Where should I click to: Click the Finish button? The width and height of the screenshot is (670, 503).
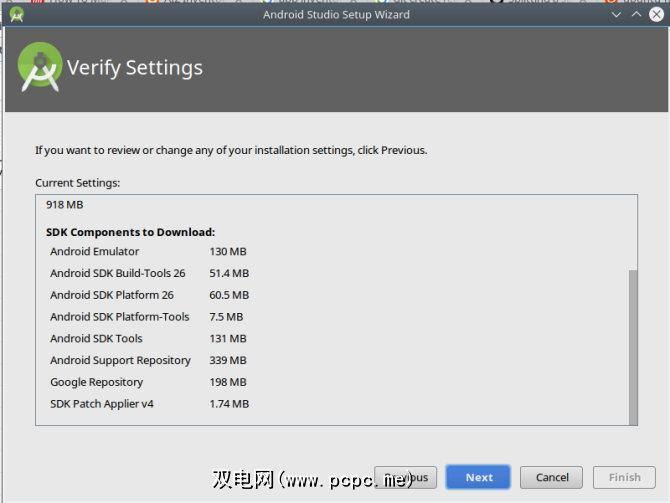(x=625, y=477)
